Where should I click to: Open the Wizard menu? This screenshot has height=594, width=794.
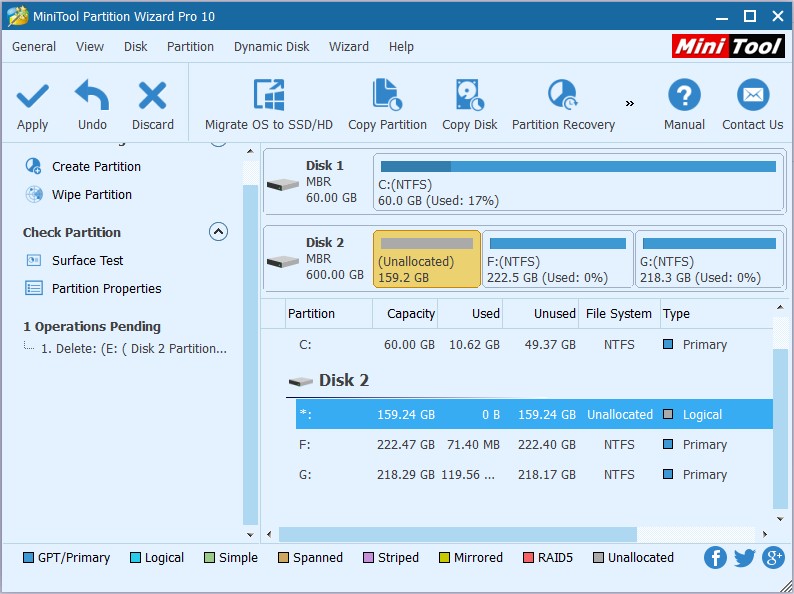click(x=349, y=47)
